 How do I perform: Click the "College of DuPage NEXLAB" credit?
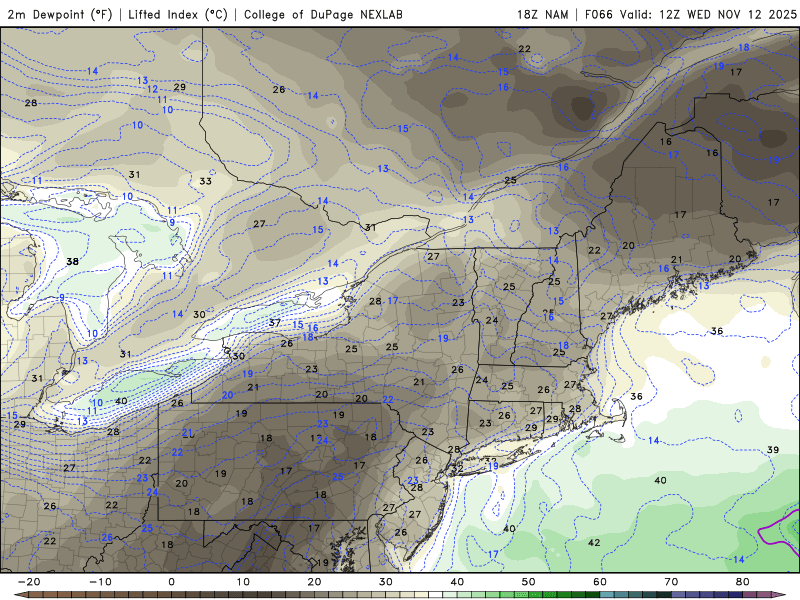pyautogui.click(x=323, y=14)
